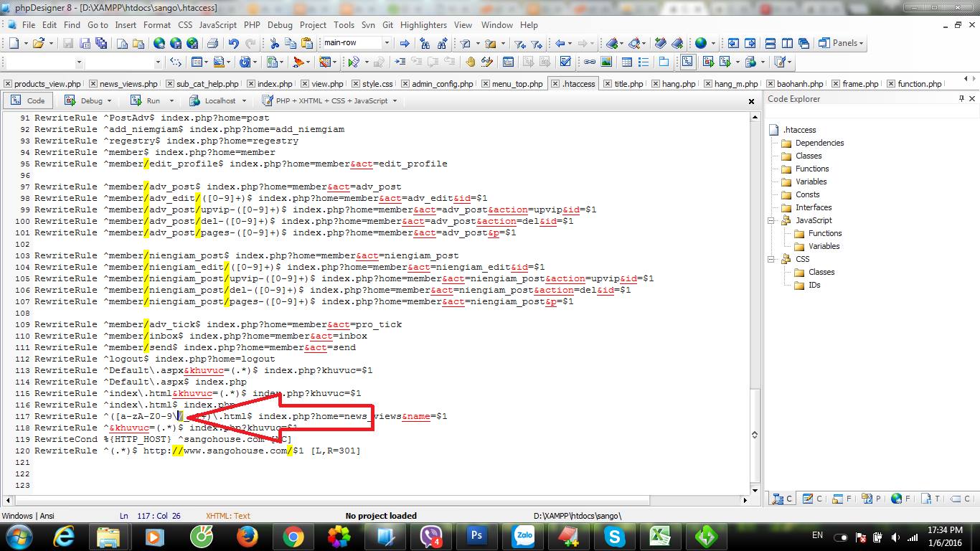Click the insert table icon
The height and width of the screenshot is (551, 980).
pyautogui.click(x=626, y=62)
